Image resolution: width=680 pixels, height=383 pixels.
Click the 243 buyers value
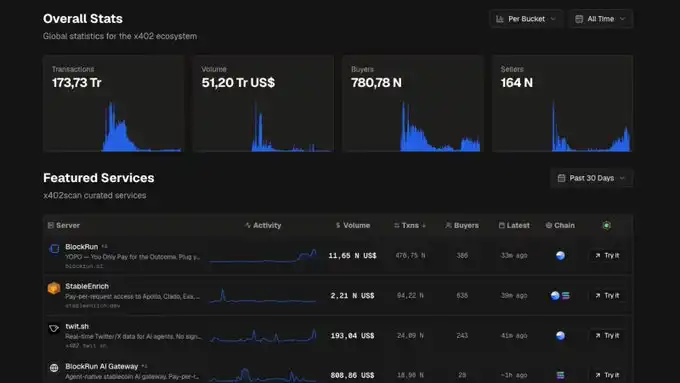462,335
